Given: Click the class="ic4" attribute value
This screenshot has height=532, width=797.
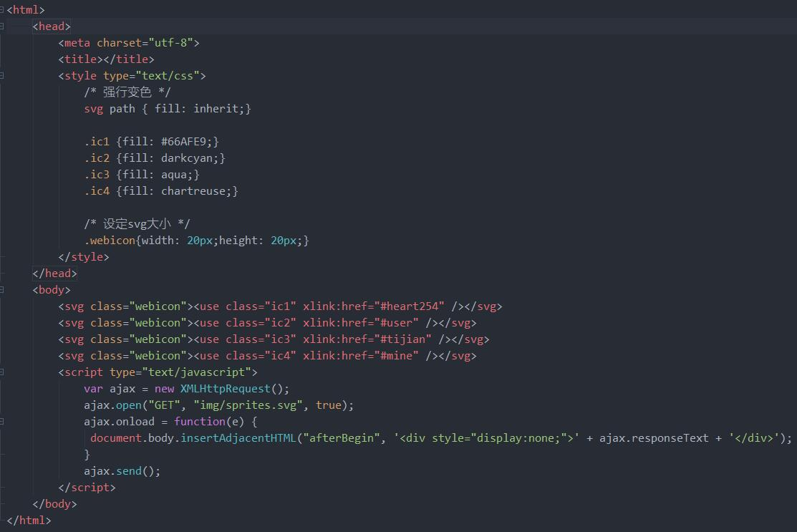Looking at the screenshot, I should [280, 356].
